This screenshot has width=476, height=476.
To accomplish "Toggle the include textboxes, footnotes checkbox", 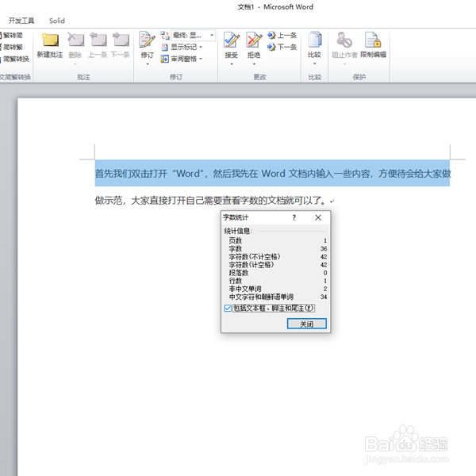I will 228,308.
